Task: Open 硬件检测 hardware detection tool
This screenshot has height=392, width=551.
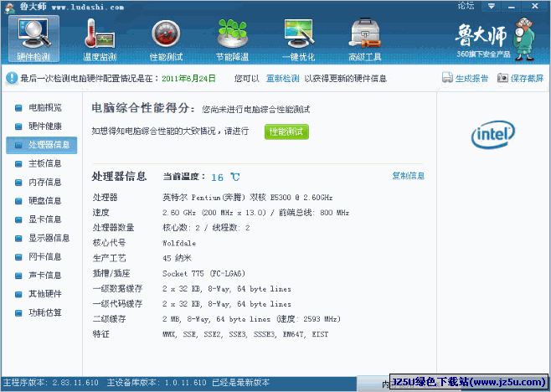Action: point(33,39)
